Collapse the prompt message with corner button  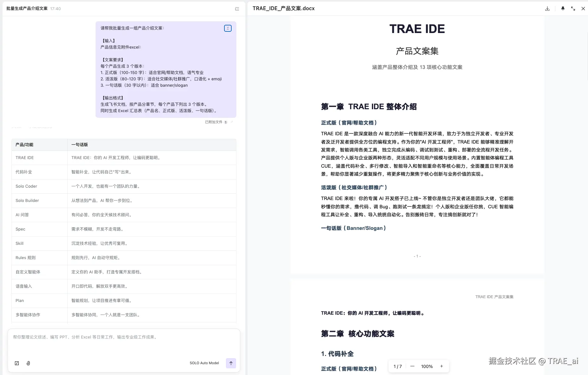[228, 28]
